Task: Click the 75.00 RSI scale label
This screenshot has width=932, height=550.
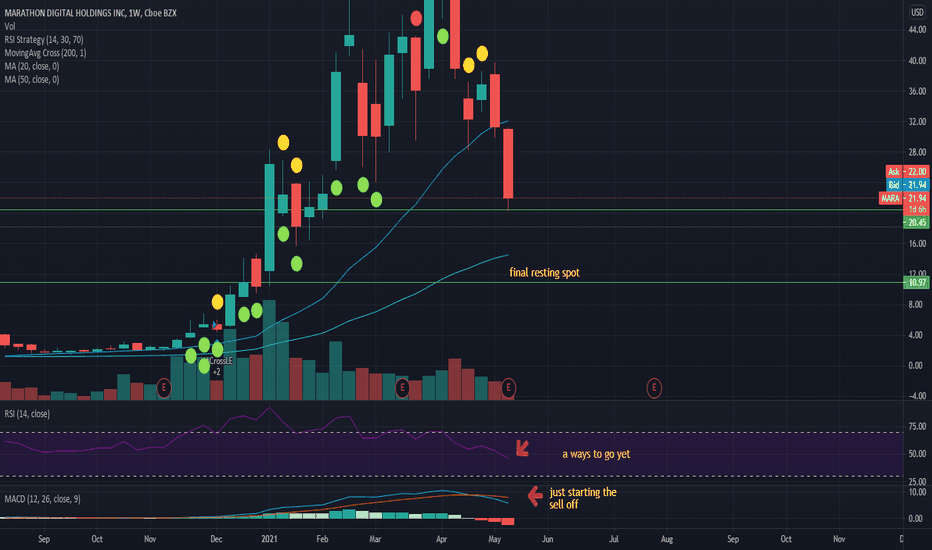Action: 917,426
